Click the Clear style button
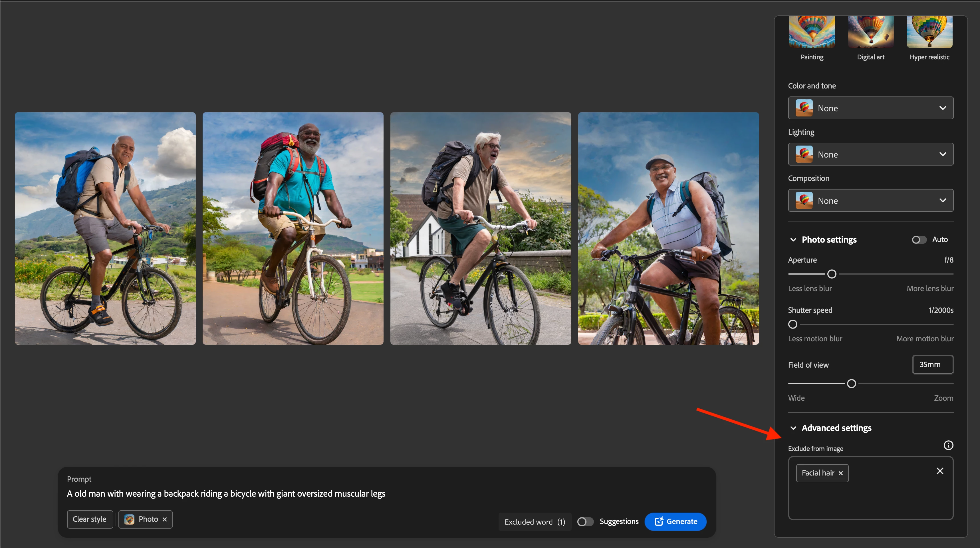 coord(89,519)
